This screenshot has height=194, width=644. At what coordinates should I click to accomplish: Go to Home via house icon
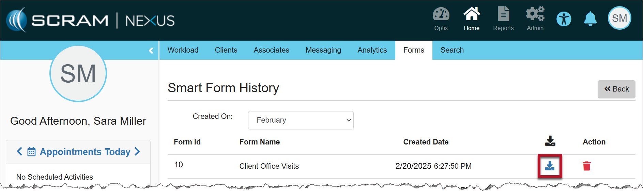(x=472, y=15)
